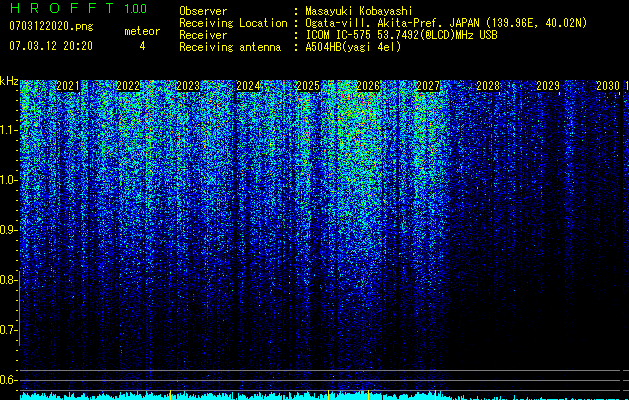The height and width of the screenshot is (400, 629).
Task: Select the file name 0703122020.png
Action: 51,26
